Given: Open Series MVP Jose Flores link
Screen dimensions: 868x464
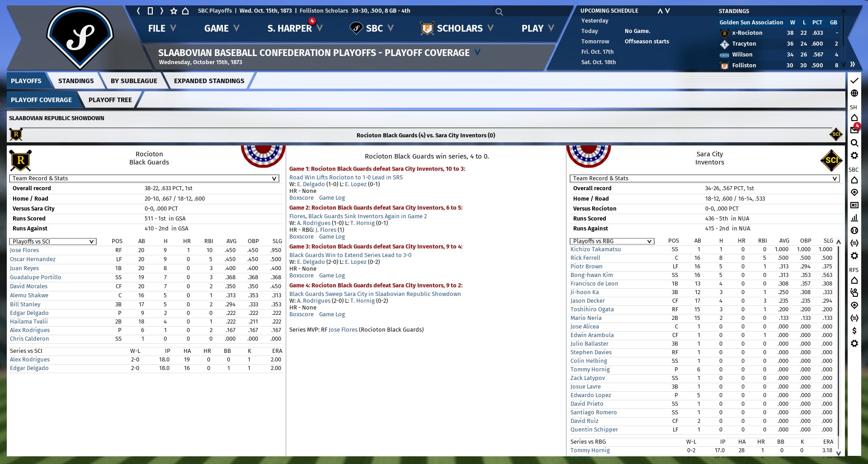Looking at the screenshot, I should pos(343,330).
